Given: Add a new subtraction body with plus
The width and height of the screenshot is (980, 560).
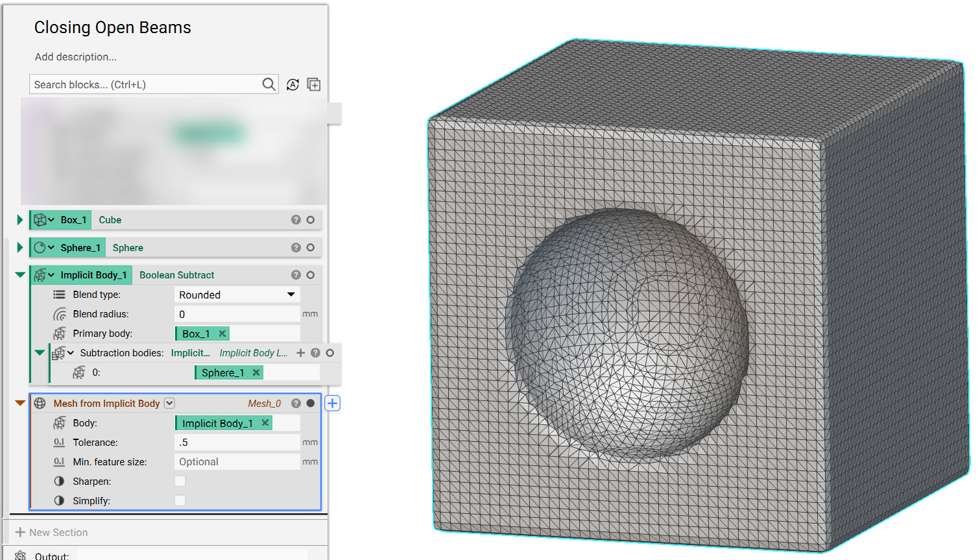Looking at the screenshot, I should (x=300, y=353).
